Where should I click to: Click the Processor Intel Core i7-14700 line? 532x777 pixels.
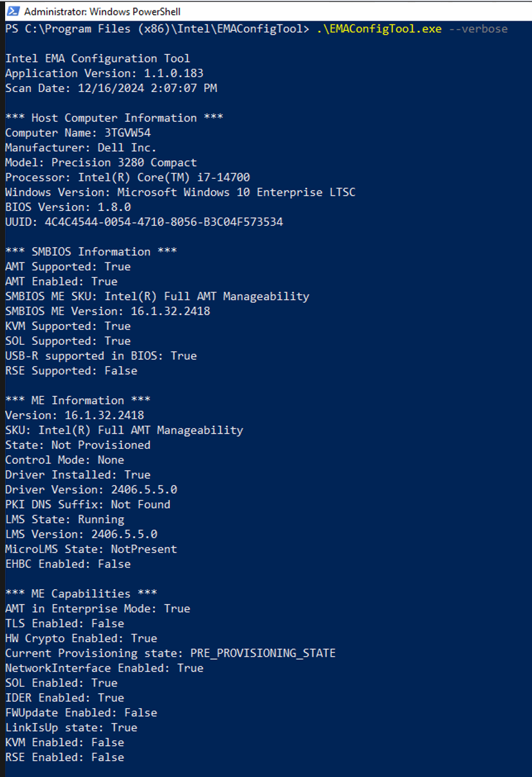127,178
